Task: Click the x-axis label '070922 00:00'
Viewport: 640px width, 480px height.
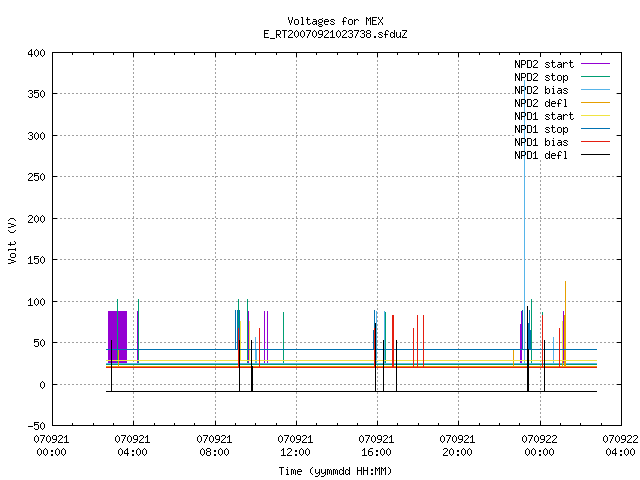Action: [540, 446]
